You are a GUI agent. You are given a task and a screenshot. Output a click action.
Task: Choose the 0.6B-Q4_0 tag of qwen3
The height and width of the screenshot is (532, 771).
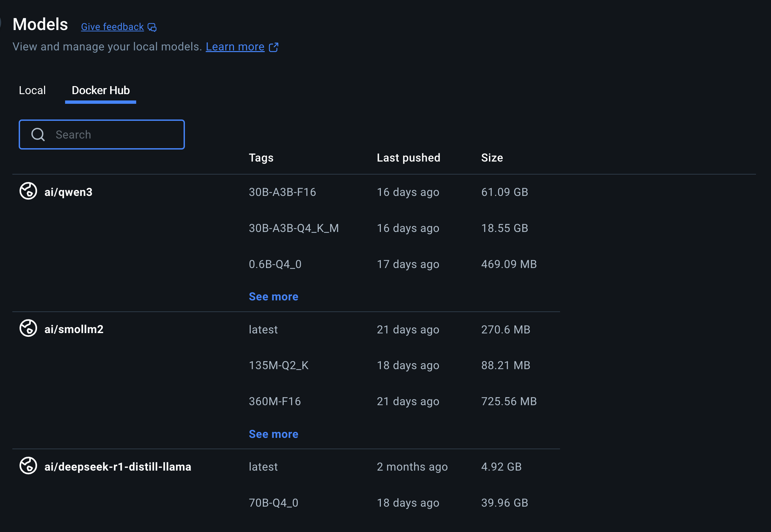click(275, 264)
